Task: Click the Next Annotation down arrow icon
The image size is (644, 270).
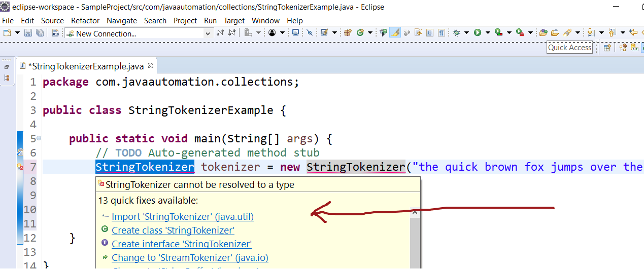Action: point(590,33)
